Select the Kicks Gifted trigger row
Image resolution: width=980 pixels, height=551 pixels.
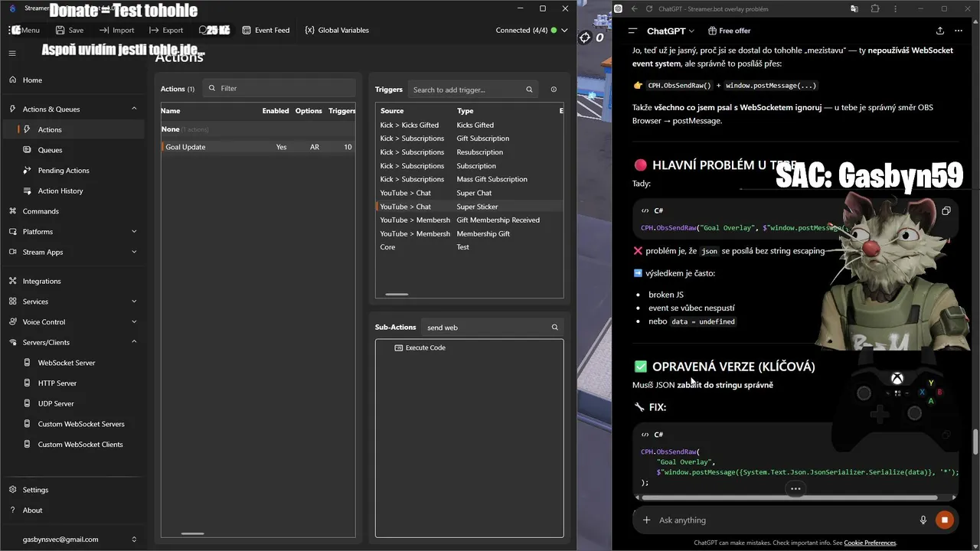click(469, 125)
